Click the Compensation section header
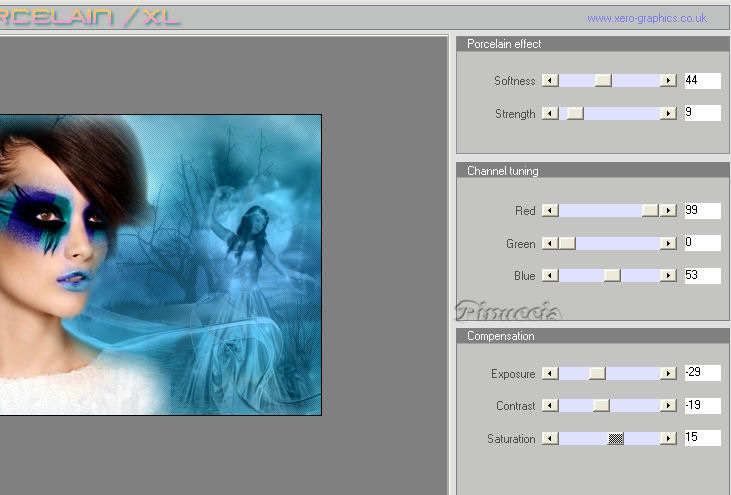 click(593, 336)
